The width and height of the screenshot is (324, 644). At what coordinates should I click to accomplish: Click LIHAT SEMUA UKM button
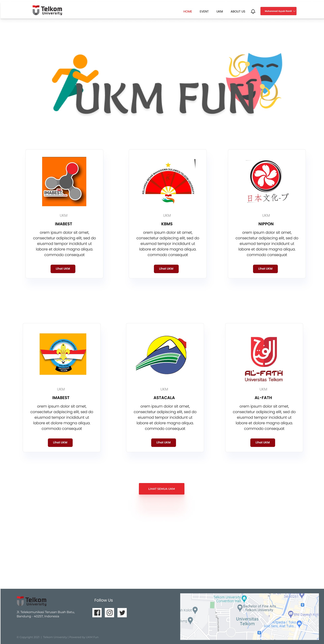click(161, 489)
